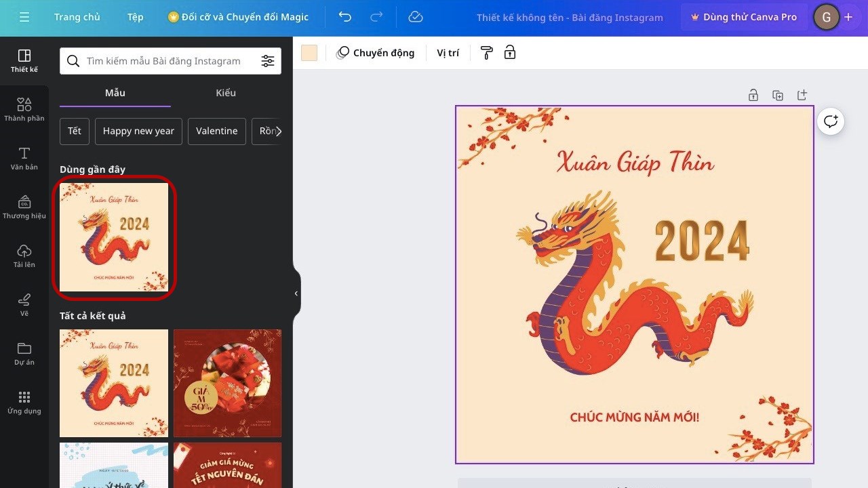Image resolution: width=868 pixels, height=488 pixels.
Task: Open the Thành phần elements panel
Action: click(x=24, y=110)
